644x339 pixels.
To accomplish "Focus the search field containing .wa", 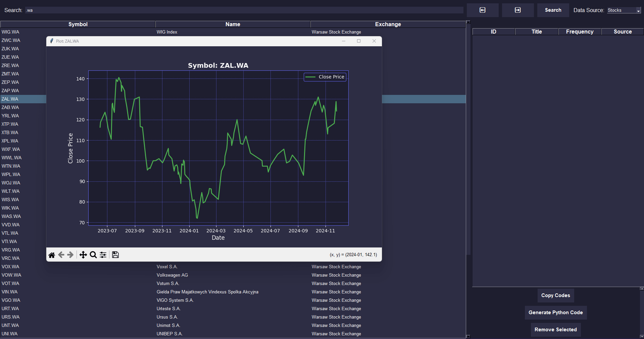I will point(244,10).
